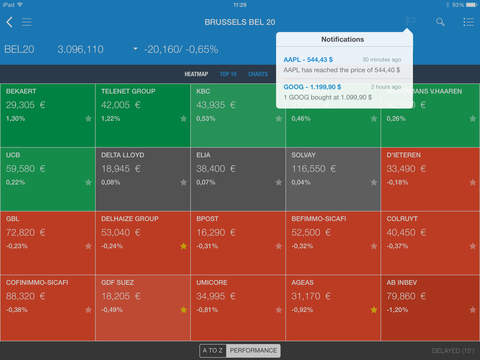Image resolution: width=480 pixels, height=360 pixels.
Task: Click the Notifications popup heading
Action: coord(343,39)
